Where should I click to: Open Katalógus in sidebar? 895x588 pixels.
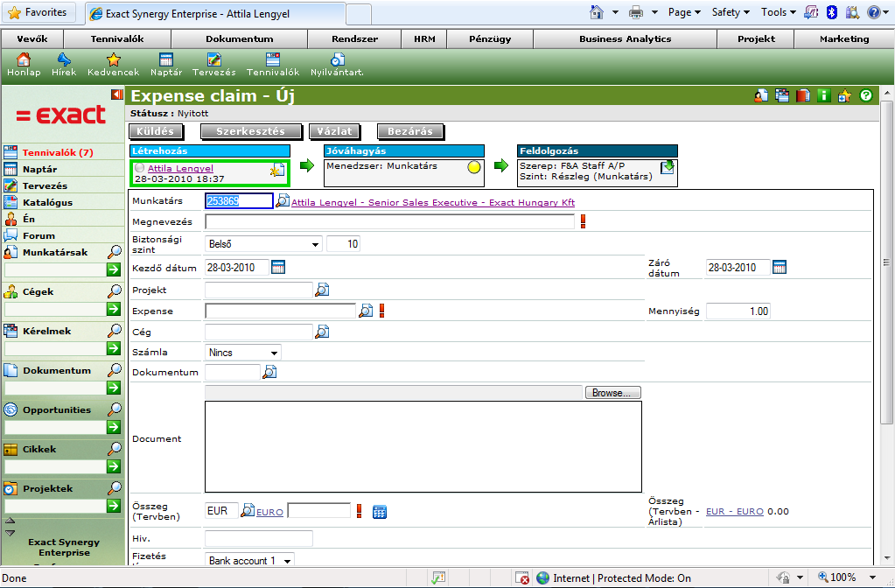tap(47, 202)
